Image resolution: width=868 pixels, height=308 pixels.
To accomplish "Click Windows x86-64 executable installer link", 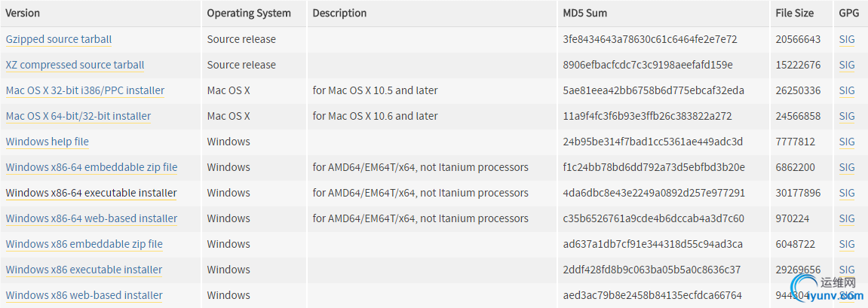I will (91, 193).
